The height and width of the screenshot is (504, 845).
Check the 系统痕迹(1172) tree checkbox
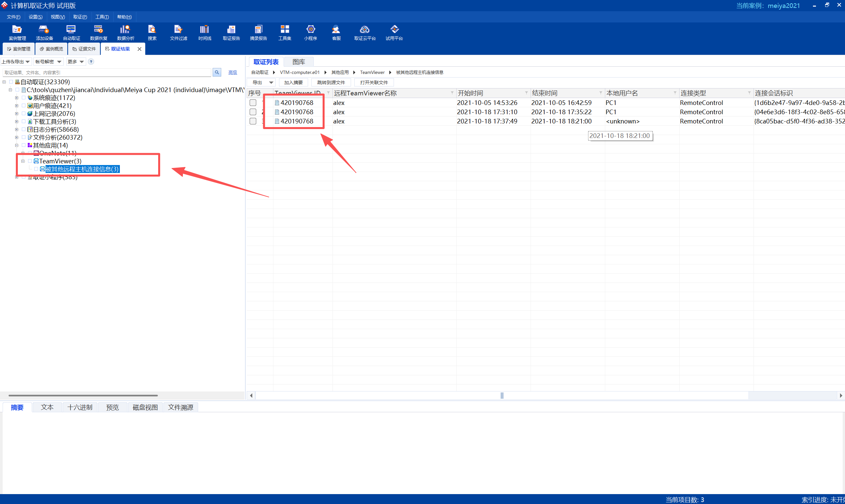point(23,98)
